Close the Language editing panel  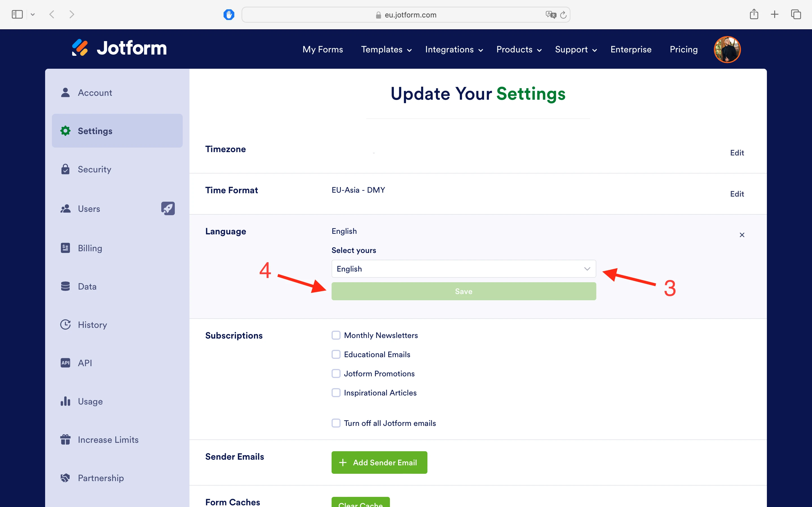point(742,235)
